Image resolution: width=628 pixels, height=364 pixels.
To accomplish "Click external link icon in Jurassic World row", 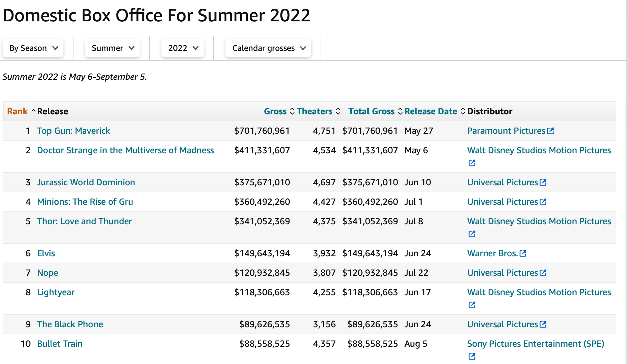I will (x=543, y=182).
